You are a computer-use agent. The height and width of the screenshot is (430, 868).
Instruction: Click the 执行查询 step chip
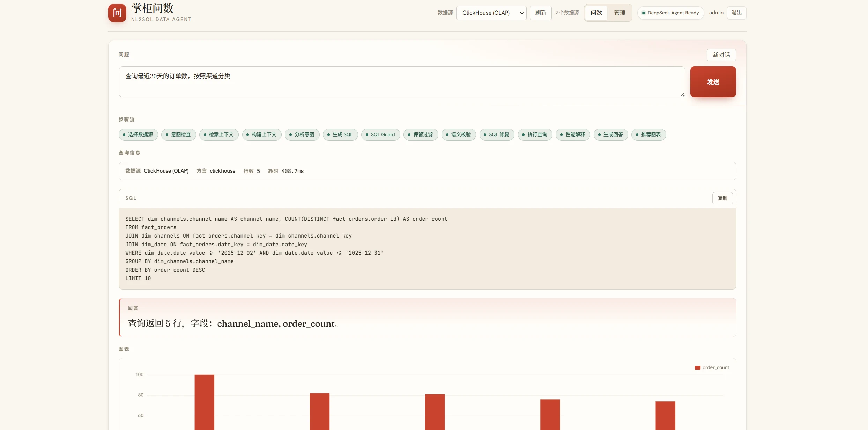click(x=535, y=134)
